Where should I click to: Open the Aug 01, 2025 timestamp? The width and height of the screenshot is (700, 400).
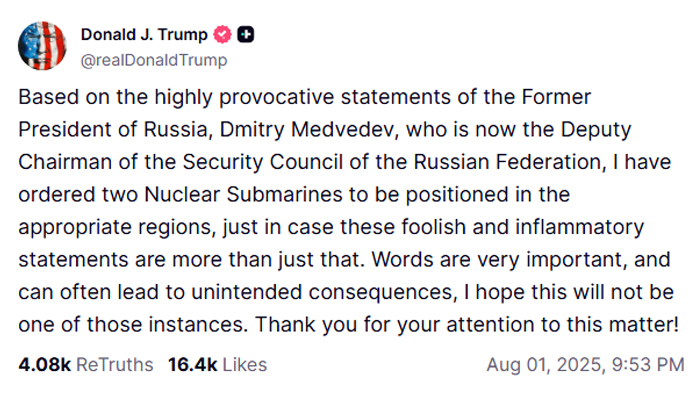click(x=540, y=365)
